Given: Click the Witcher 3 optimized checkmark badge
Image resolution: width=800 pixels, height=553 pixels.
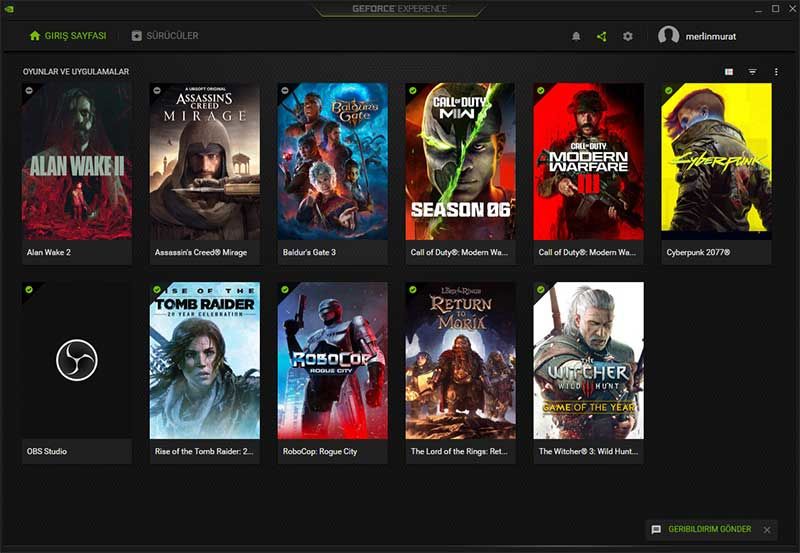Looking at the screenshot, I should tap(540, 289).
